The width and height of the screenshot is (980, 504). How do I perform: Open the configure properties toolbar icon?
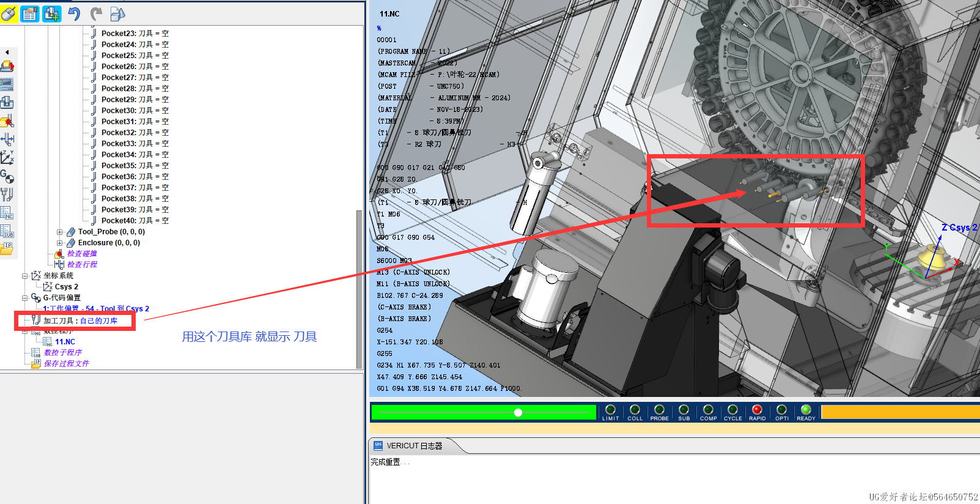click(30, 13)
